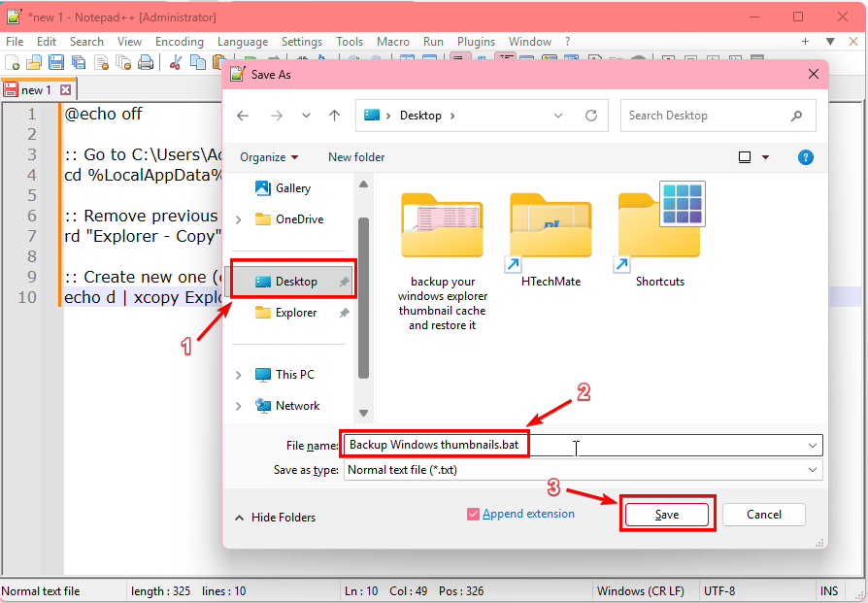Collapse folder pane with Hide Folders
Viewport: 868px width, 603px height.
point(275,518)
